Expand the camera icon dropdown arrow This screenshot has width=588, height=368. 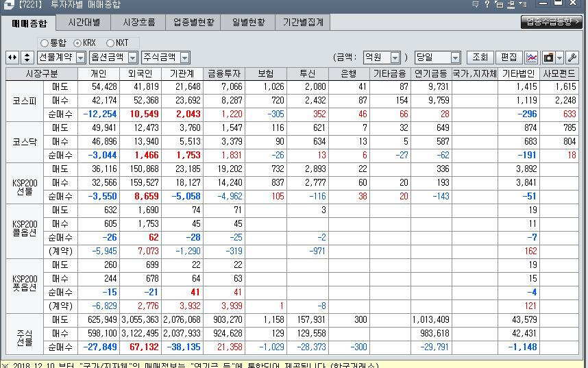(559, 58)
